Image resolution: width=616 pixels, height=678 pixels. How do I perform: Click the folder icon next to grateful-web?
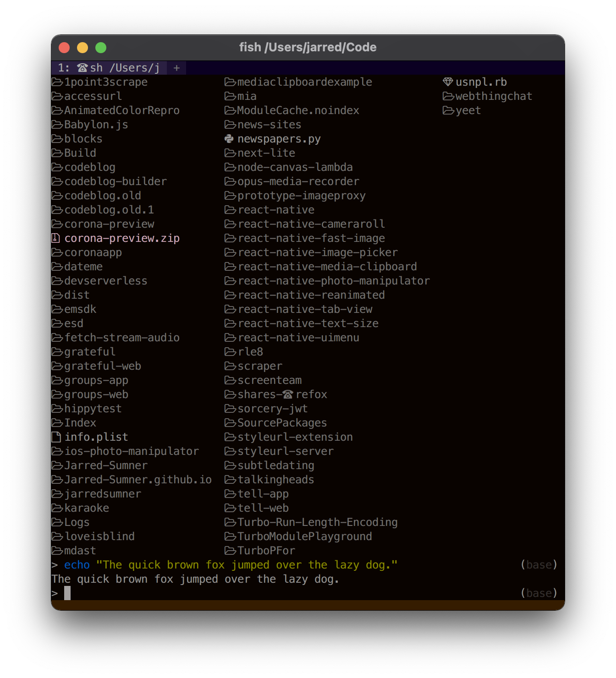56,366
